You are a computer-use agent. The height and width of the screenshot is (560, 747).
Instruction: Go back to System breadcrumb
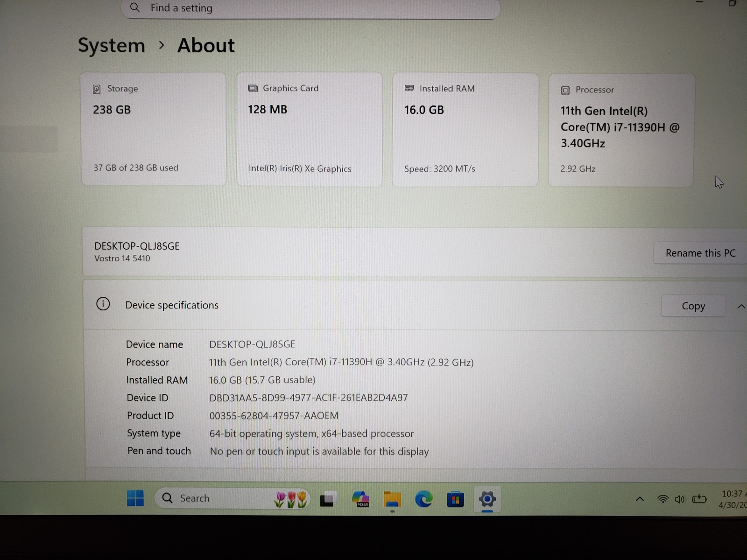[x=112, y=45]
